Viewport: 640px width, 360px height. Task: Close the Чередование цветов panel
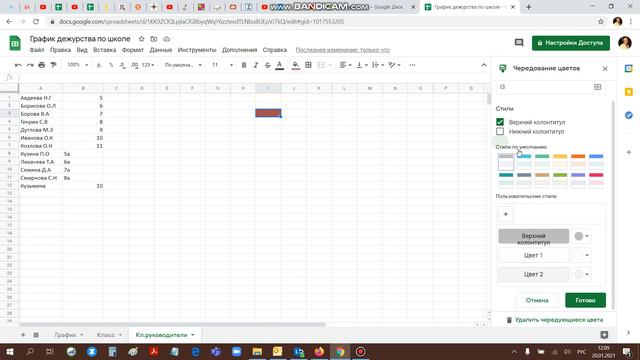tap(605, 68)
